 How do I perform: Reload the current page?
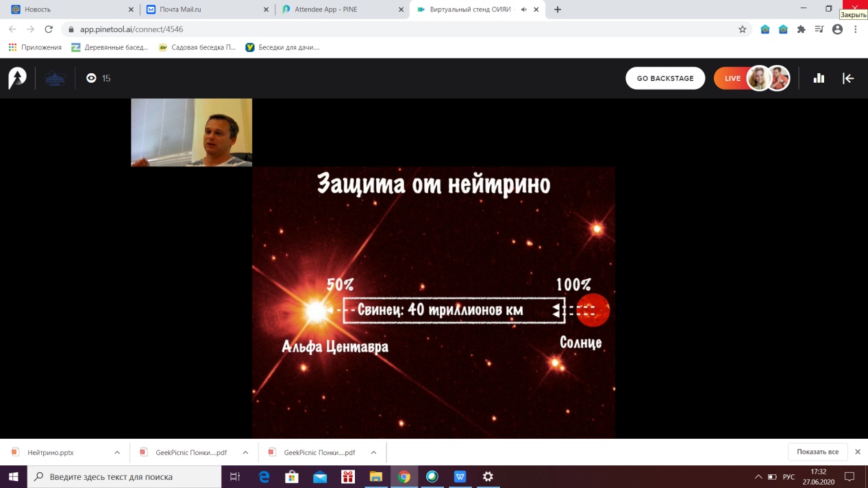pyautogui.click(x=49, y=29)
